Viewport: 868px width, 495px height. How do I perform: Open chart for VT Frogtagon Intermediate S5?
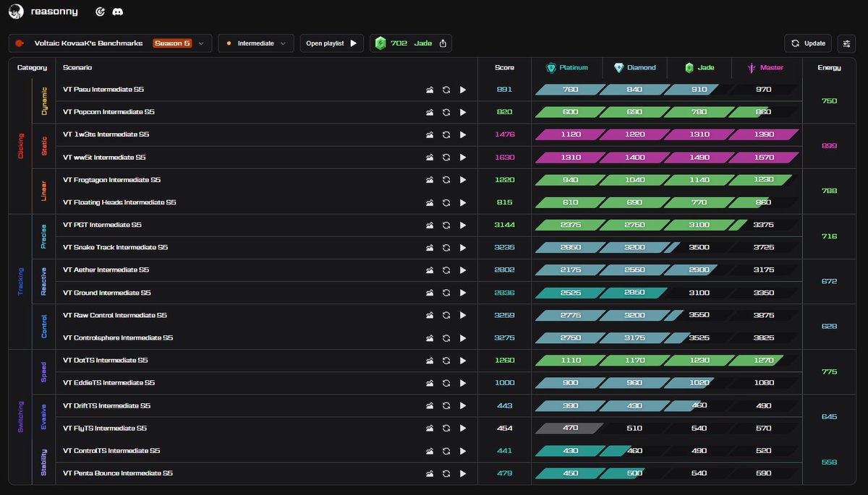[x=430, y=180]
